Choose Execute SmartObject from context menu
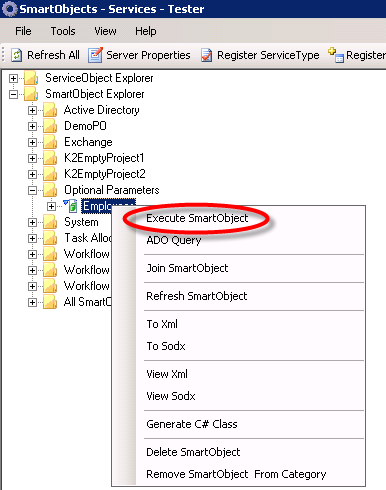The width and height of the screenshot is (386, 490). coord(197,218)
